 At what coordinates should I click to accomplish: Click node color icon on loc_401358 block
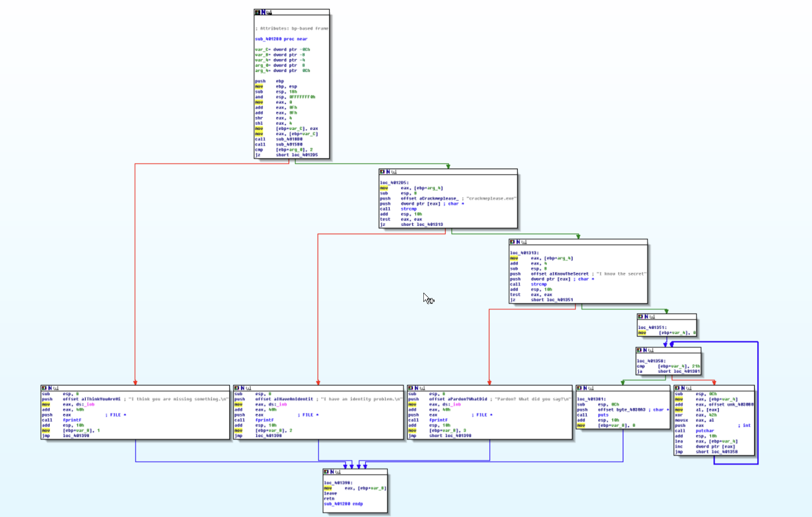click(x=639, y=350)
